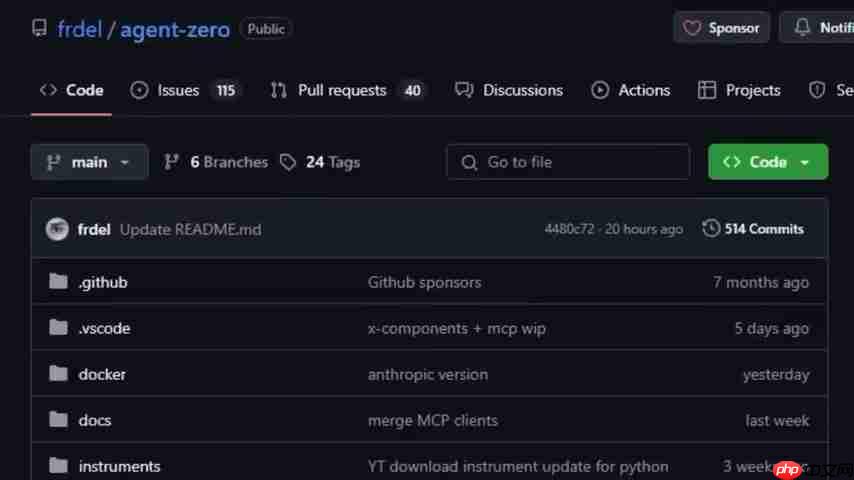Open the main branch dropdown

tap(89, 162)
